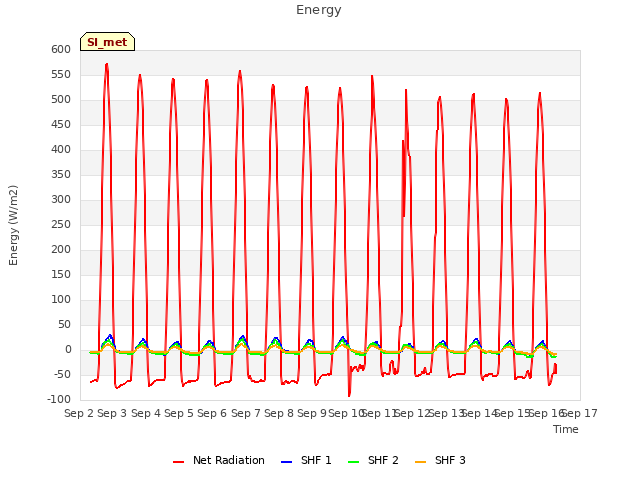Screen dimensions: 640x480
Task: Click the 300 y-axis tick label
Action: point(61,200)
